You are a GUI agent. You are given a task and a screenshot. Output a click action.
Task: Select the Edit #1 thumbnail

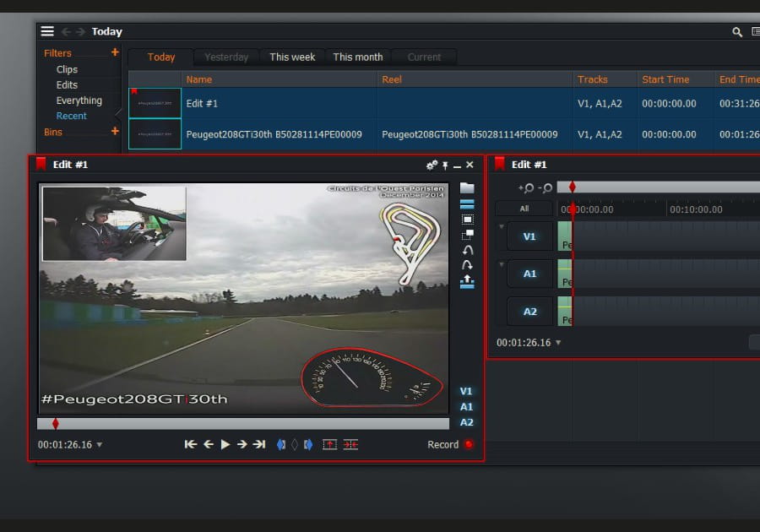(x=155, y=103)
